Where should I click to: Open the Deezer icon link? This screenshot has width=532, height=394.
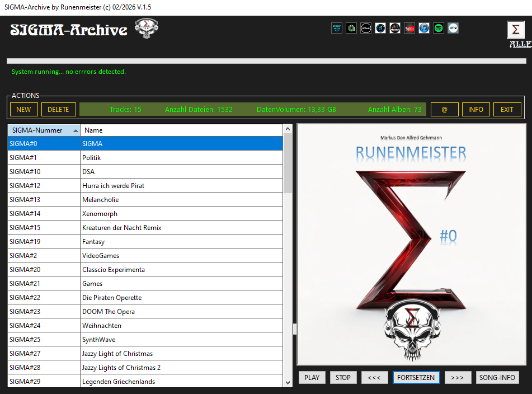click(395, 28)
